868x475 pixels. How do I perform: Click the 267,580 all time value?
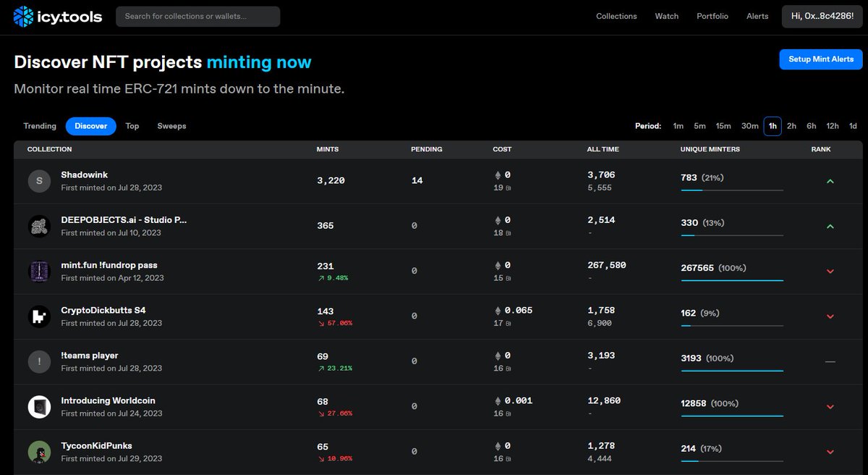click(x=606, y=266)
